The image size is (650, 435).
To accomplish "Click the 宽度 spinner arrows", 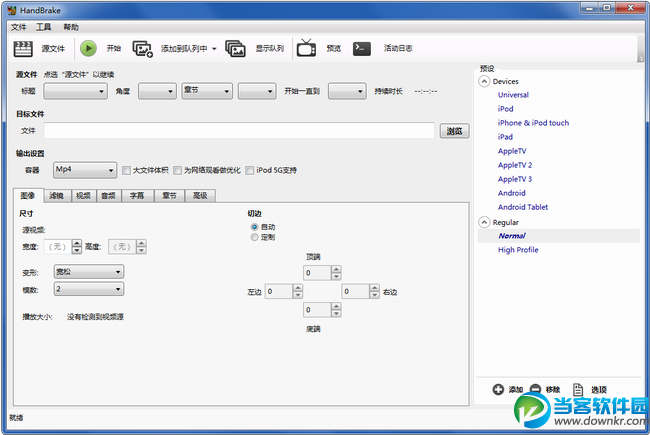I will coord(77,247).
